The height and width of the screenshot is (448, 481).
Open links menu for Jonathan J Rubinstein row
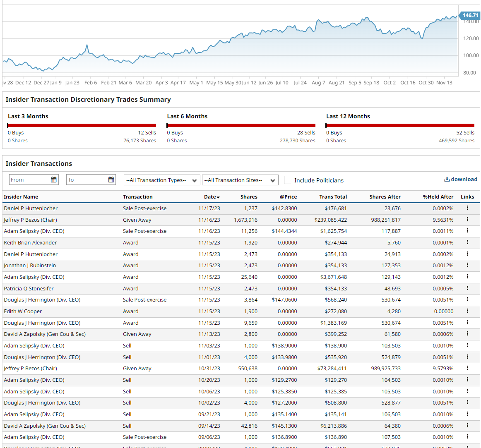pyautogui.click(x=467, y=265)
